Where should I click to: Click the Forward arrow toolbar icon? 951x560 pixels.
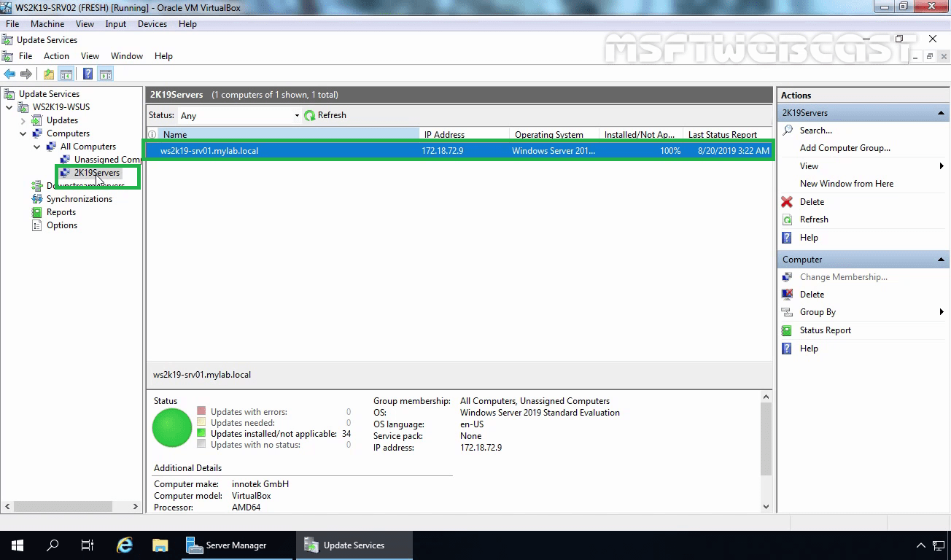pyautogui.click(x=26, y=74)
